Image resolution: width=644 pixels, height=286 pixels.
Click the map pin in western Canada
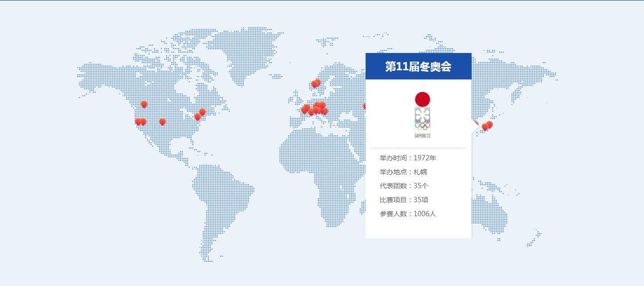[x=144, y=104]
